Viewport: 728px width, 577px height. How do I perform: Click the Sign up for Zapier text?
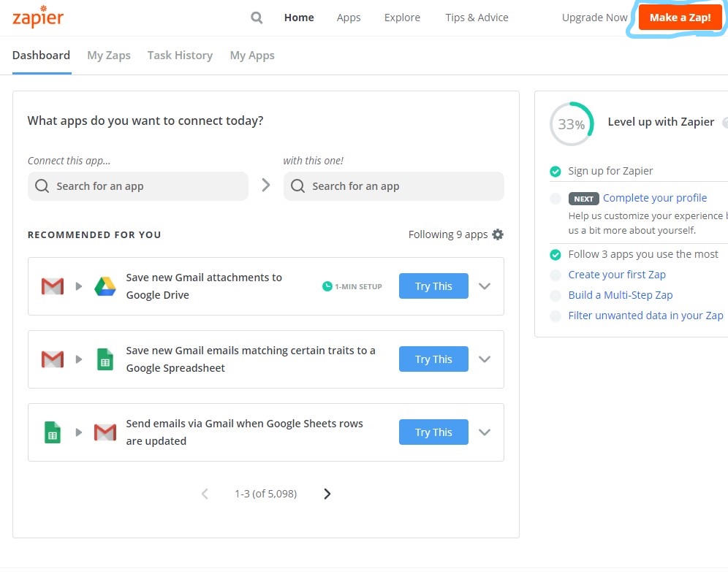610,171
